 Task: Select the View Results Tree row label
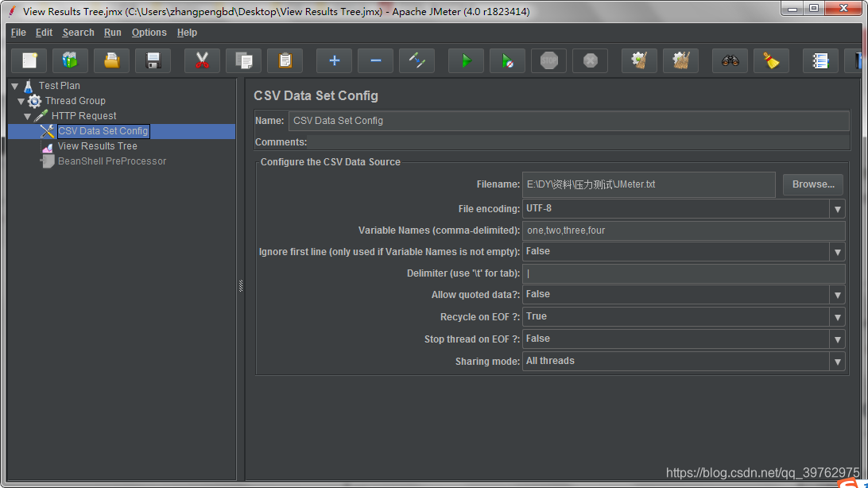pos(98,146)
